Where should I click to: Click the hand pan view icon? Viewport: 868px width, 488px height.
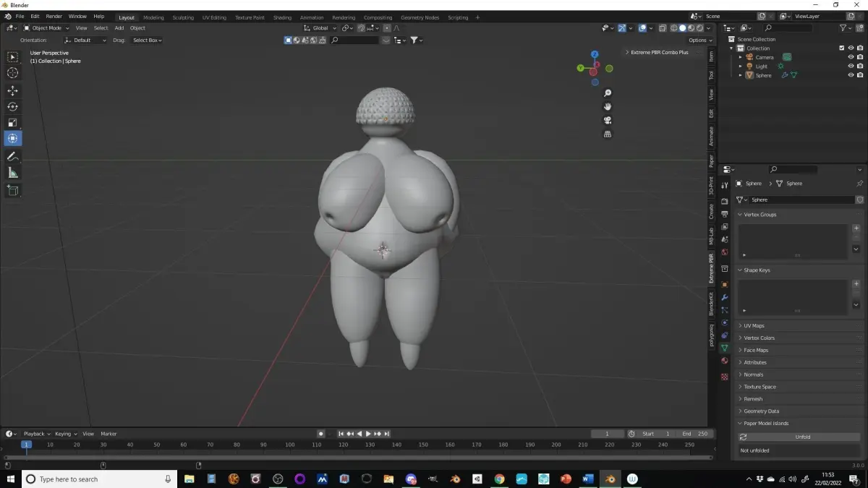pos(608,106)
